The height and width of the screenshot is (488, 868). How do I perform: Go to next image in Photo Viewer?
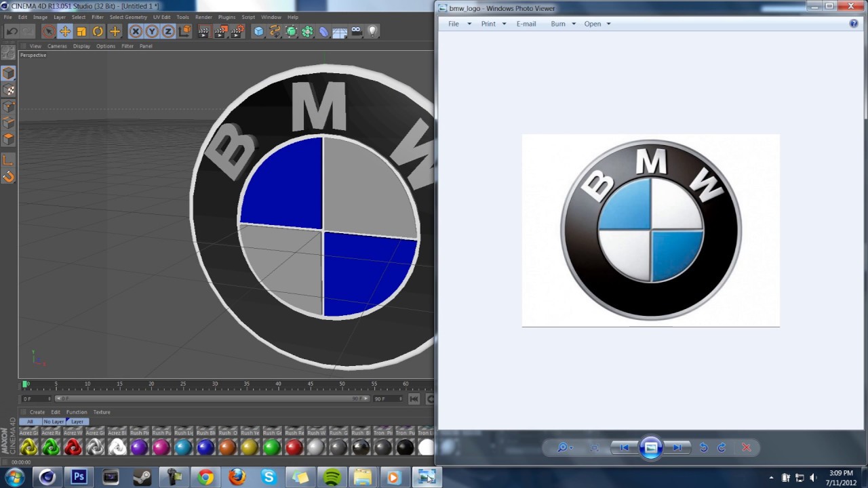pyautogui.click(x=677, y=447)
